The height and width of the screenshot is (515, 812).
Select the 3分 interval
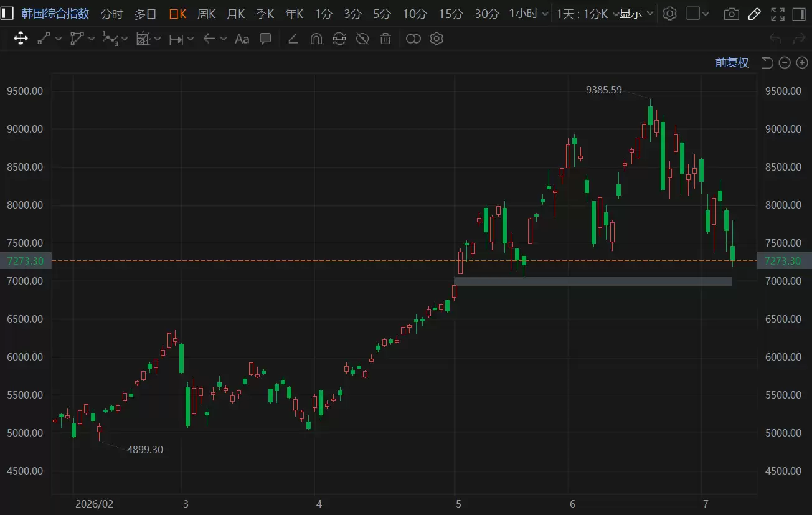tap(352, 14)
